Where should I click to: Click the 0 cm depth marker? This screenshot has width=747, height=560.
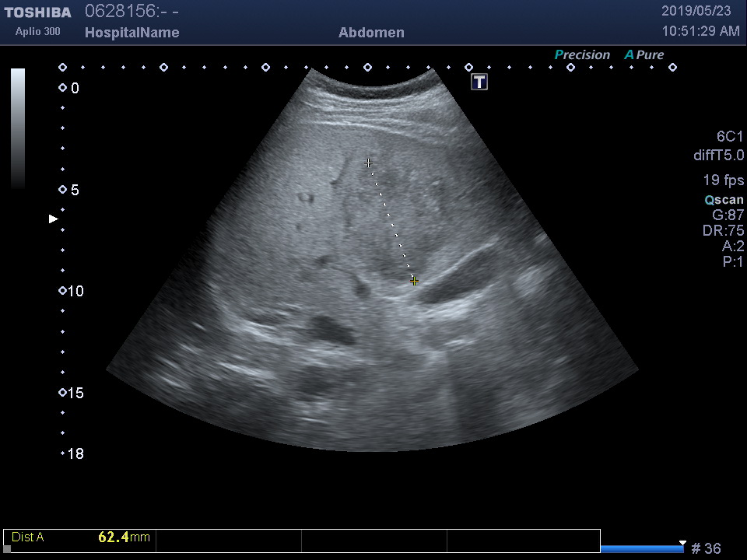69,89
